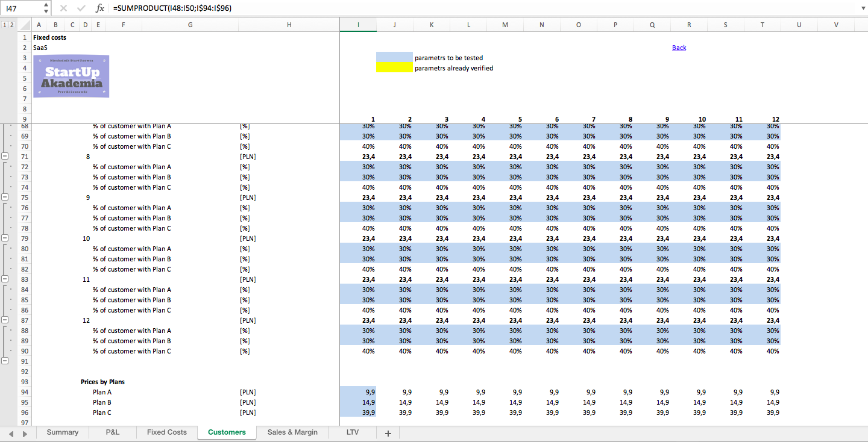
Task: Select cell I96 with value 39,9
Action: pyautogui.click(x=358, y=412)
